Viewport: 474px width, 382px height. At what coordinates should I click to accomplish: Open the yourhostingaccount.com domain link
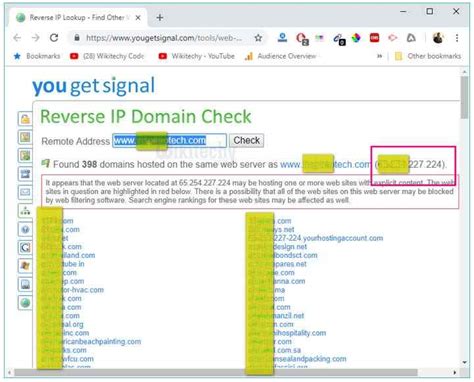click(316, 238)
